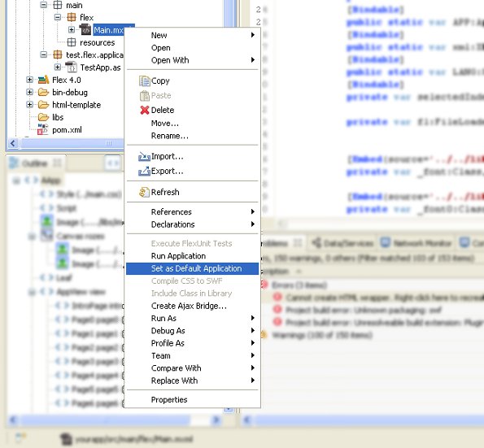Click the Refresh icon
The height and width of the screenshot is (448, 484).
[144, 192]
